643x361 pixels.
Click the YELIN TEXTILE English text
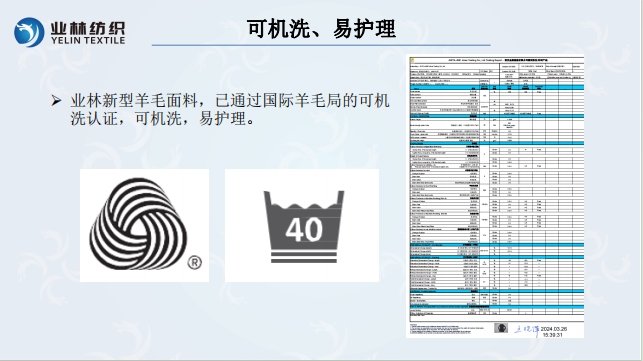pos(88,41)
